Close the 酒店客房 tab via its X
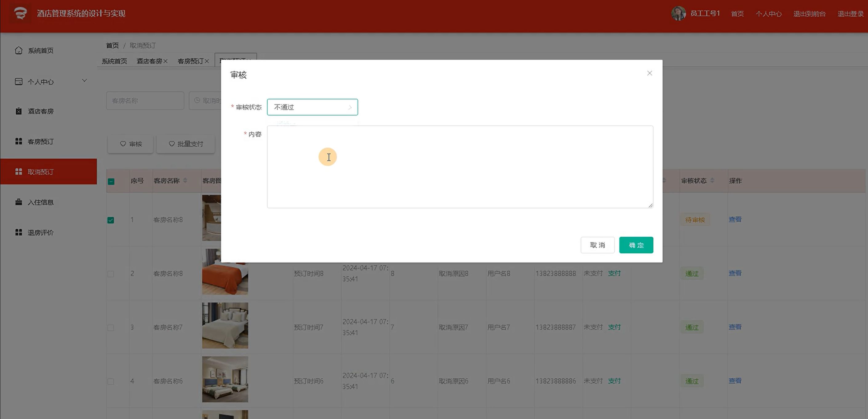 pyautogui.click(x=165, y=61)
